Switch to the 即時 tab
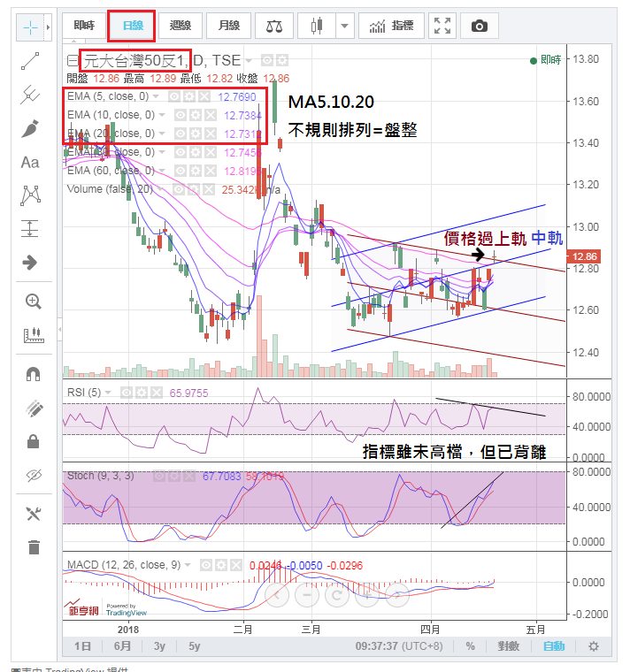This screenshot has width=630, height=672. [x=84, y=26]
